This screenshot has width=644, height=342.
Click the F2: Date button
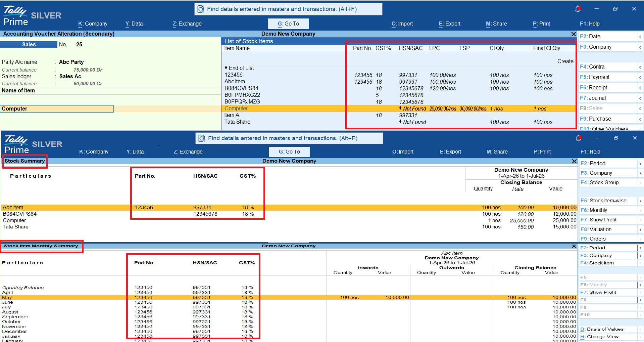(608, 37)
